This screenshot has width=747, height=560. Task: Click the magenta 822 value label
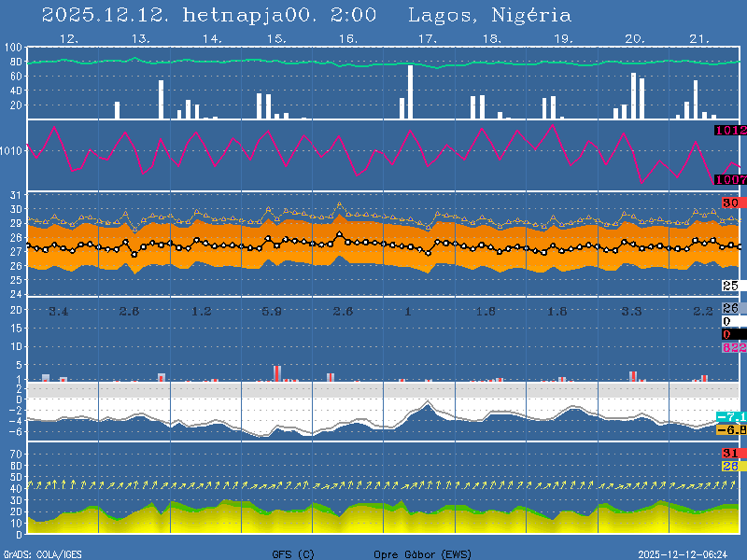pos(732,347)
